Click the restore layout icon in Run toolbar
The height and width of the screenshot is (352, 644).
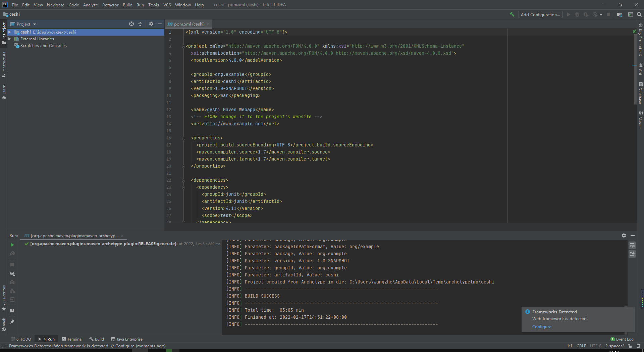[x=12, y=311]
